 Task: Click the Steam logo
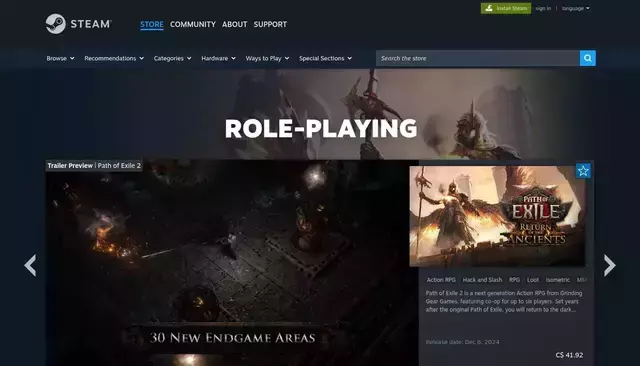coord(78,24)
